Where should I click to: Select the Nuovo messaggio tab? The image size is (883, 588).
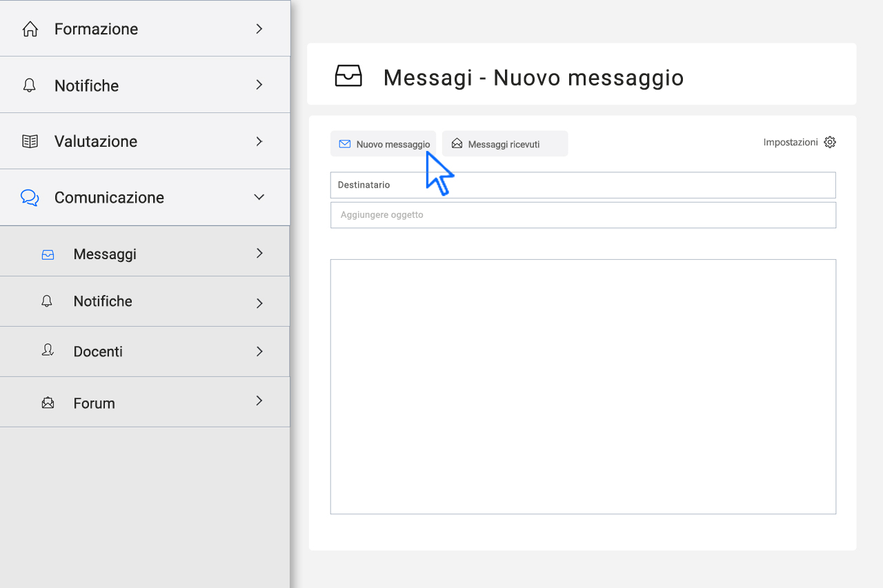383,144
